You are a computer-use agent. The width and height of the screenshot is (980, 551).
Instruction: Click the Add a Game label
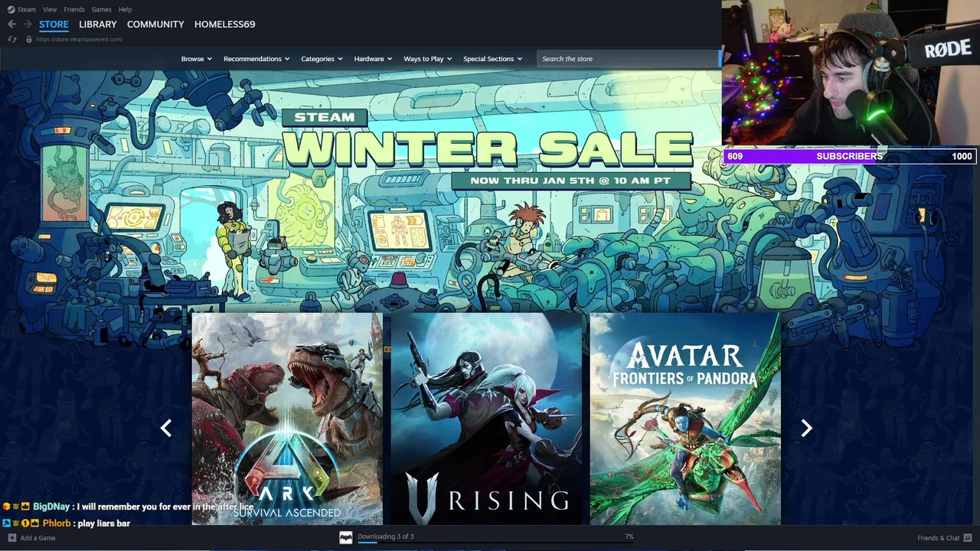38,538
